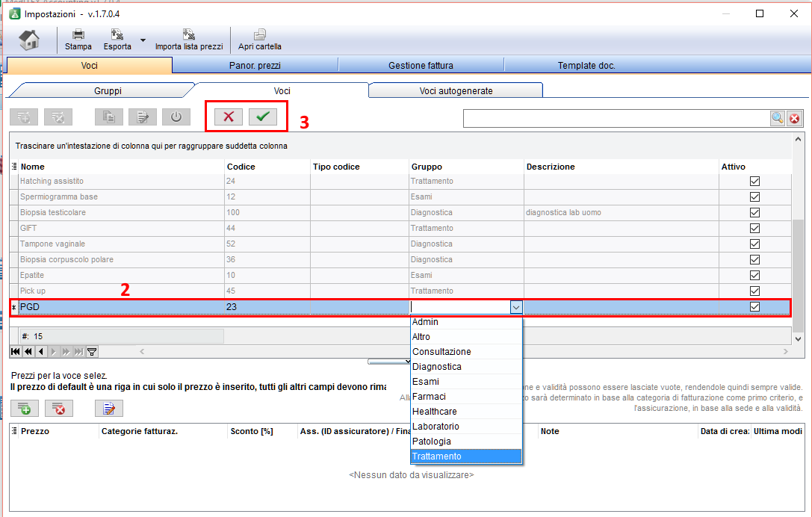Toggle Attivo checkbox for Pick up

pyautogui.click(x=754, y=291)
